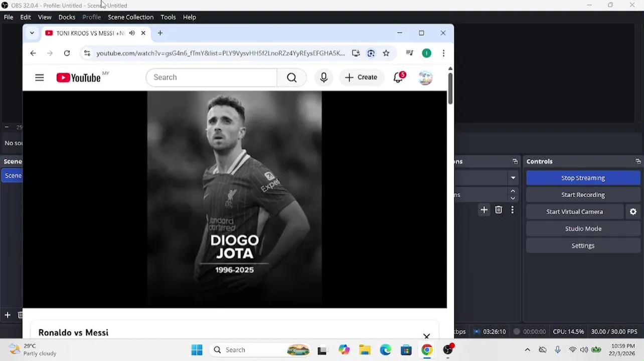
Task: Open a new Chrome tab
Action: click(160, 33)
